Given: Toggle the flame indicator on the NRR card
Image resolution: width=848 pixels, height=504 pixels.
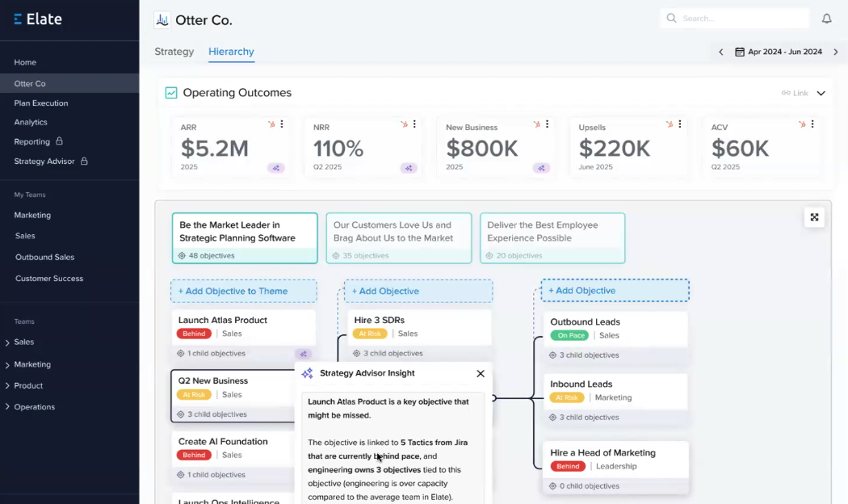Looking at the screenshot, I should 402,125.
